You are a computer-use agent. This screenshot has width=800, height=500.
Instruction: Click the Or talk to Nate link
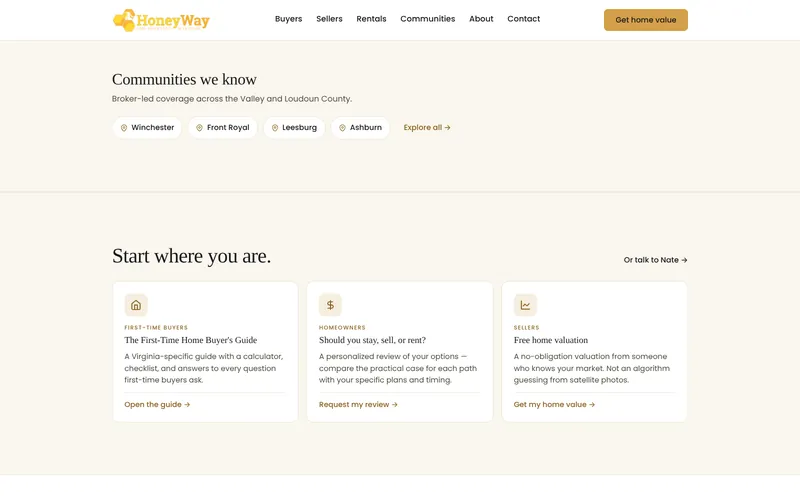655,260
